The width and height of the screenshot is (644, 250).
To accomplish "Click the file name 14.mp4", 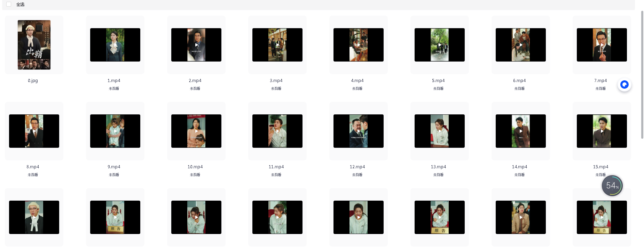I will pyautogui.click(x=519, y=167).
